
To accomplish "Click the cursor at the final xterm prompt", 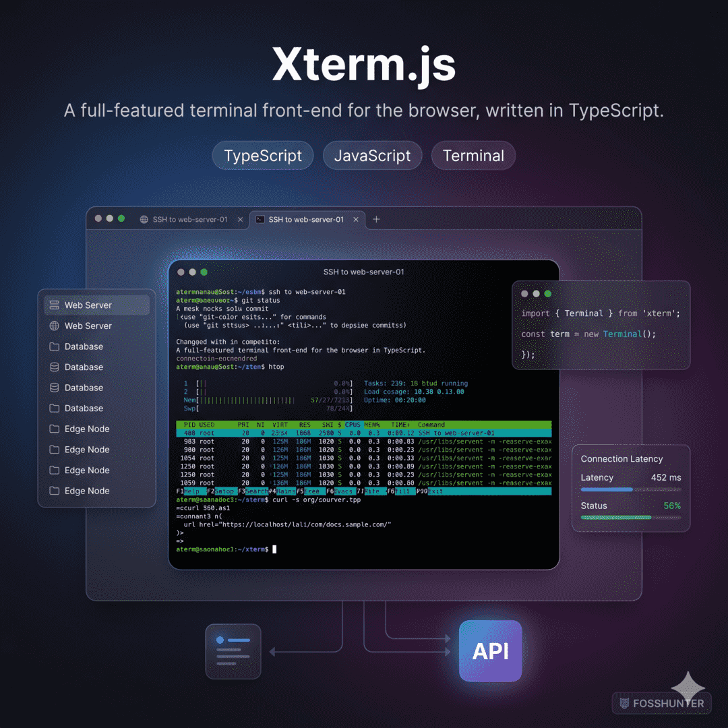I will (x=274, y=549).
